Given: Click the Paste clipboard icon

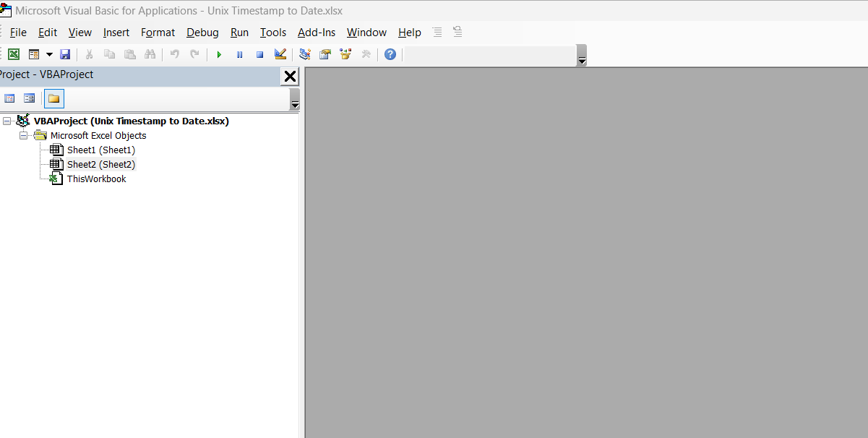Looking at the screenshot, I should [129, 54].
